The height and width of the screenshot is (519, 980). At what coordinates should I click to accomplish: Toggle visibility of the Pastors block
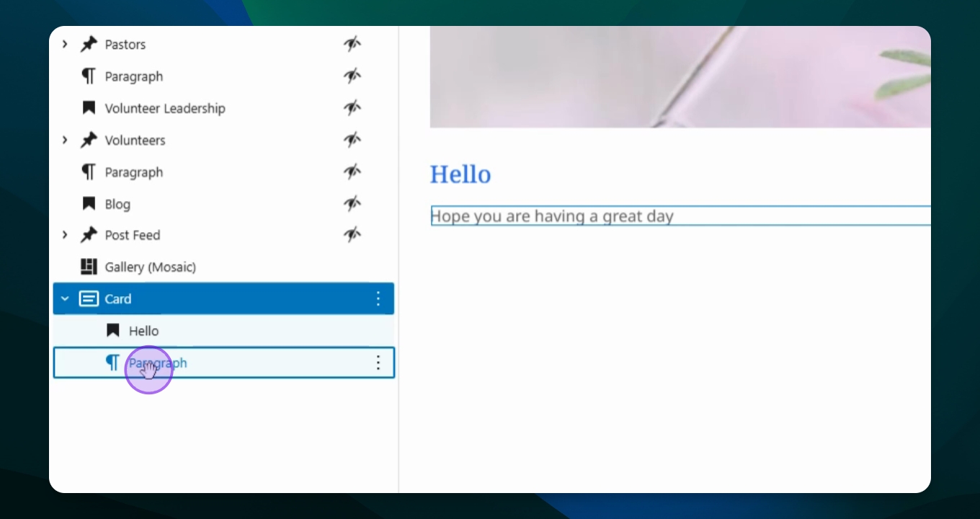(x=352, y=45)
